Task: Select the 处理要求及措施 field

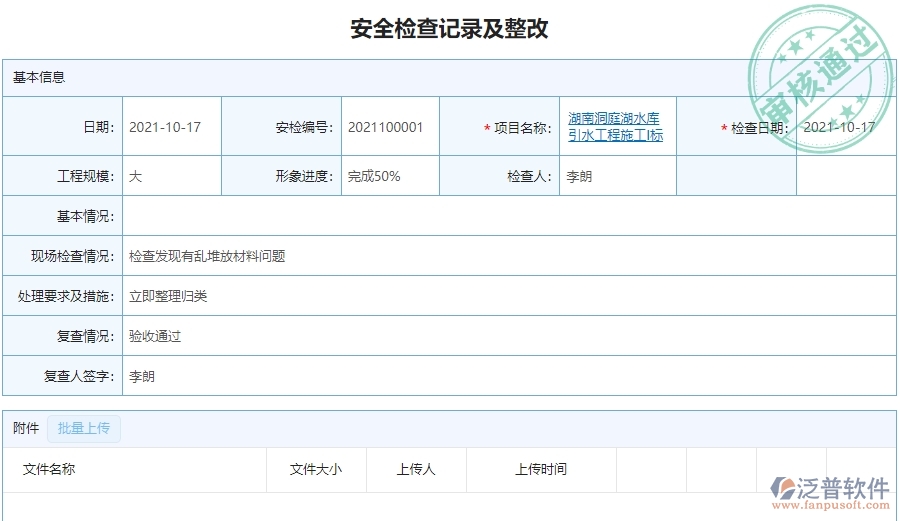Action: tap(508, 296)
